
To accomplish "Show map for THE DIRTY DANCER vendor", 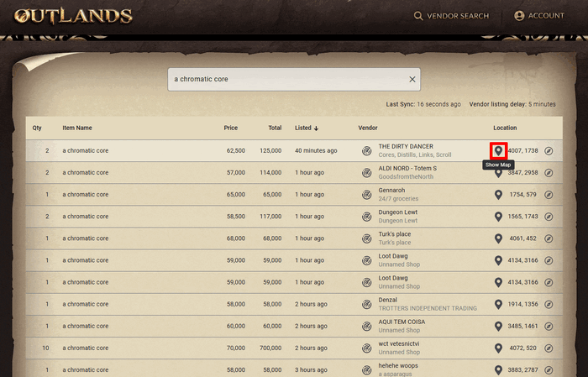I will click(498, 150).
